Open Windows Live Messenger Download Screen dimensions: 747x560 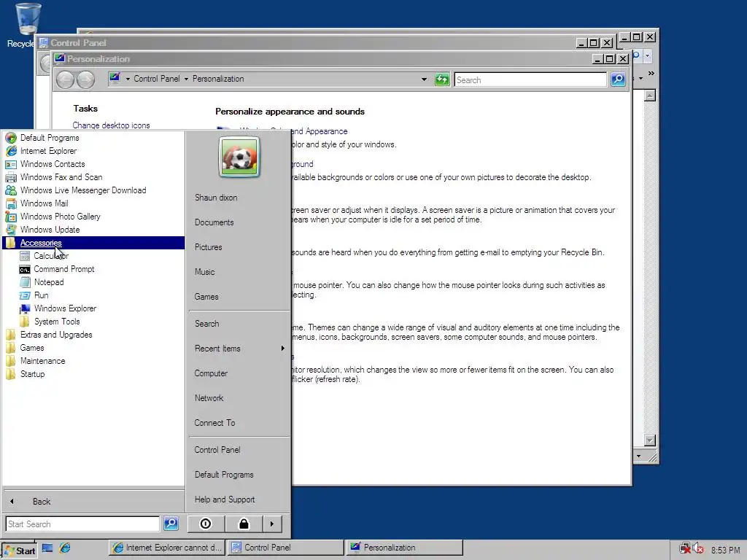pos(83,190)
